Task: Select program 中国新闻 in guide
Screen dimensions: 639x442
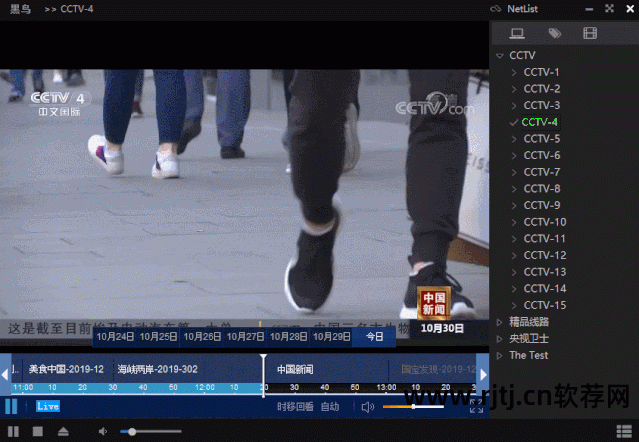Action: click(x=295, y=369)
